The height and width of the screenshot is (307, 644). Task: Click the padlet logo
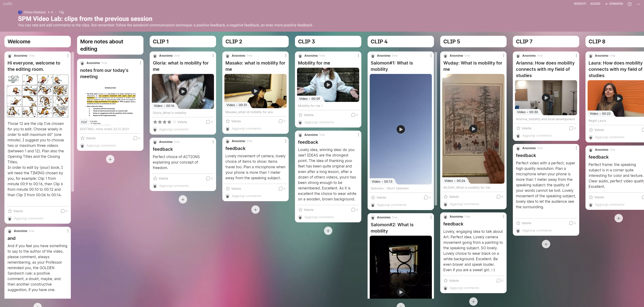pos(8,4)
